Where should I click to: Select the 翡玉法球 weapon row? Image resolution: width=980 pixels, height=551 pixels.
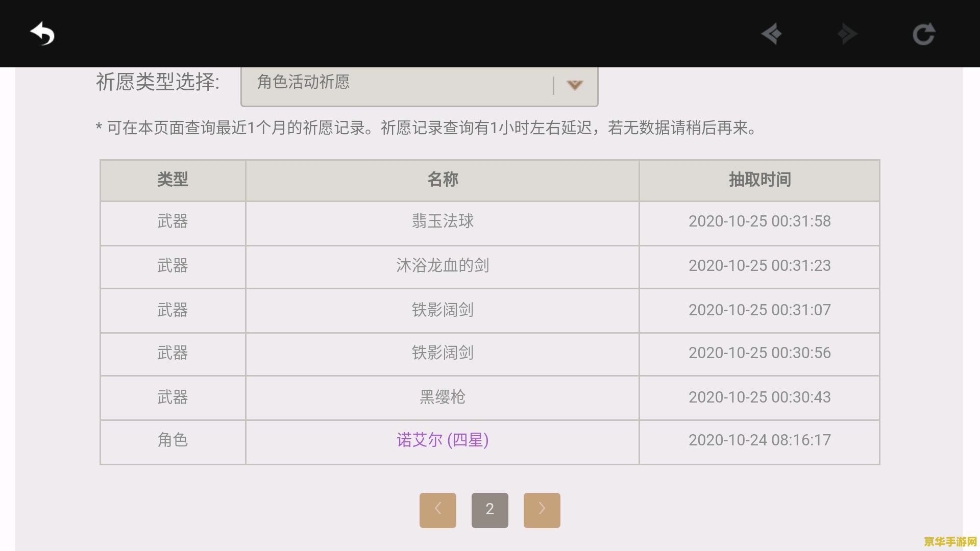(x=442, y=222)
